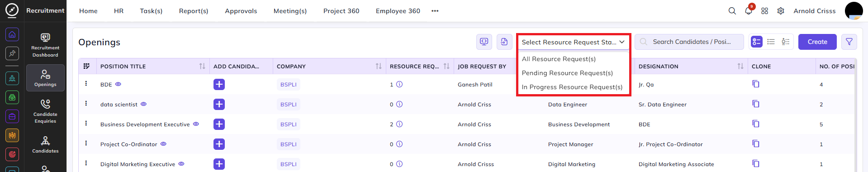Sort by Position Title column
868x172 pixels.
[202, 66]
